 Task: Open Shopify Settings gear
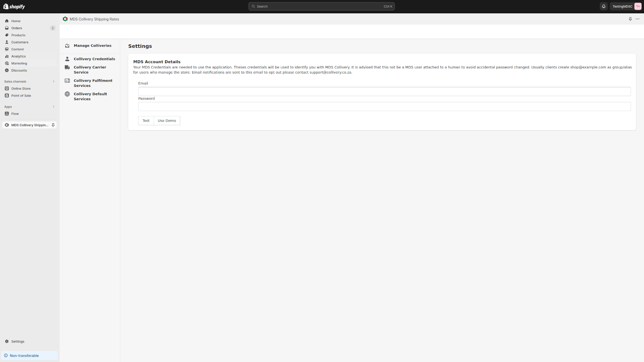pos(7,341)
